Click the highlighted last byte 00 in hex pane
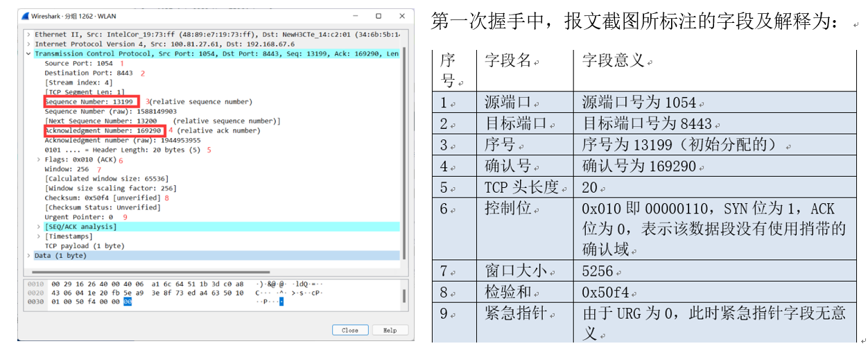 [x=128, y=302]
